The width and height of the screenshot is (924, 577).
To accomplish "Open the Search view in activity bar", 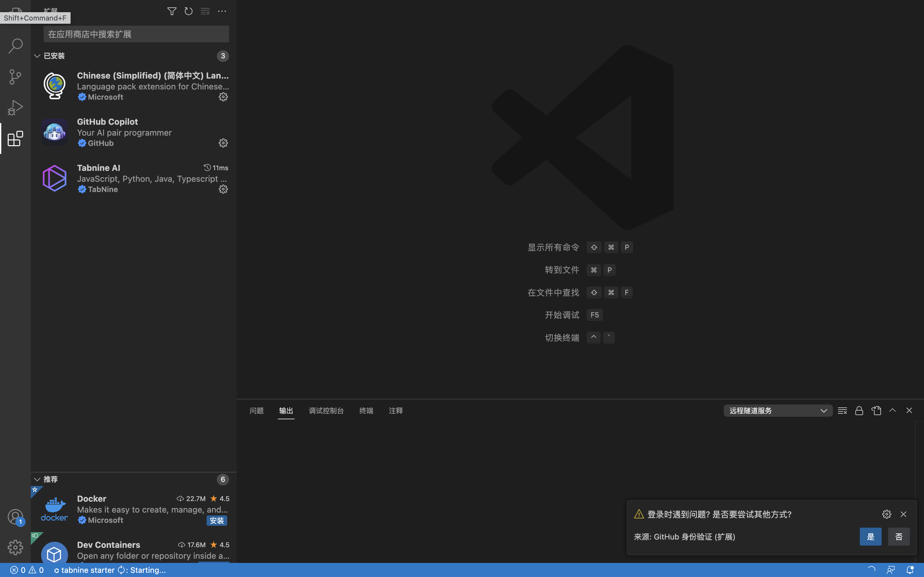I will pos(15,46).
